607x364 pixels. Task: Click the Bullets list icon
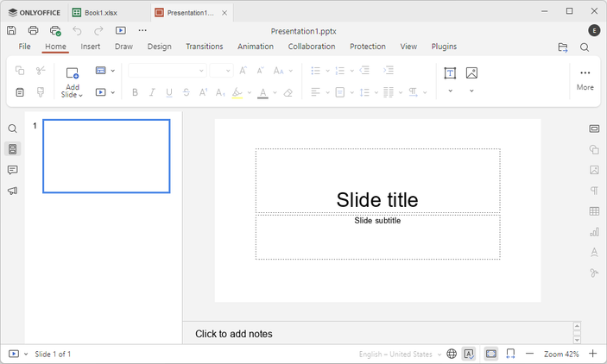pos(316,71)
